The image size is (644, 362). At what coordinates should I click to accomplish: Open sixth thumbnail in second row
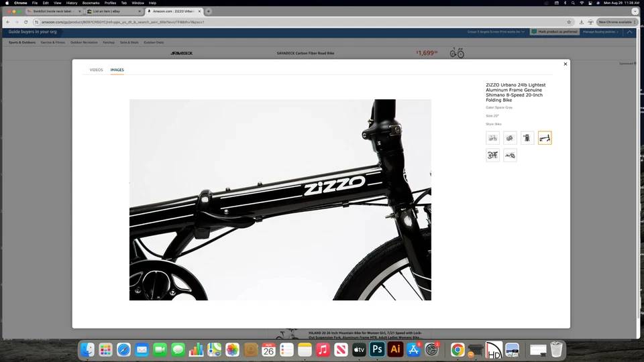point(510,155)
